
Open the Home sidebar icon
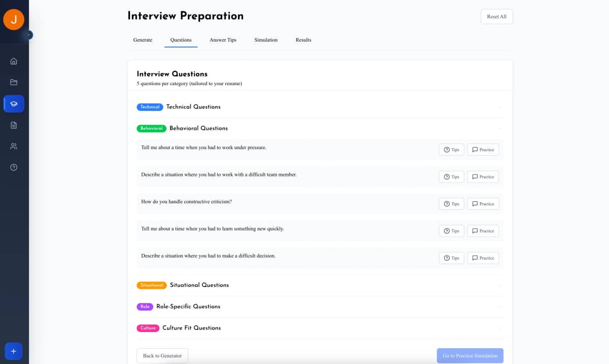(14, 61)
